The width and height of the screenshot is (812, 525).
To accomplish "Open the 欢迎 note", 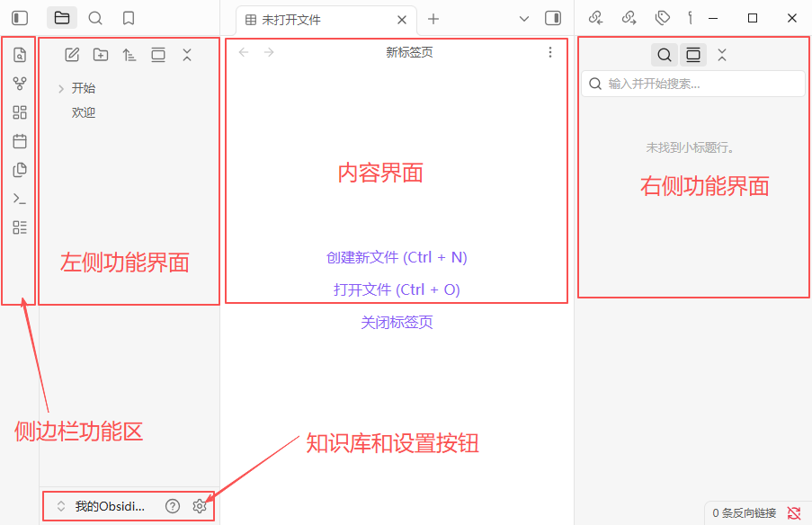I will pos(84,112).
